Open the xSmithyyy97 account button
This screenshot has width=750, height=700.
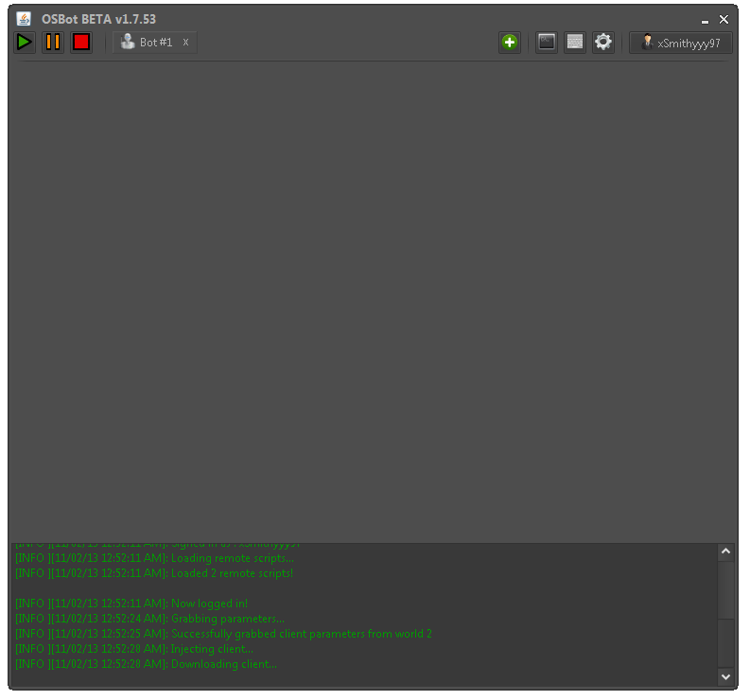click(x=681, y=43)
